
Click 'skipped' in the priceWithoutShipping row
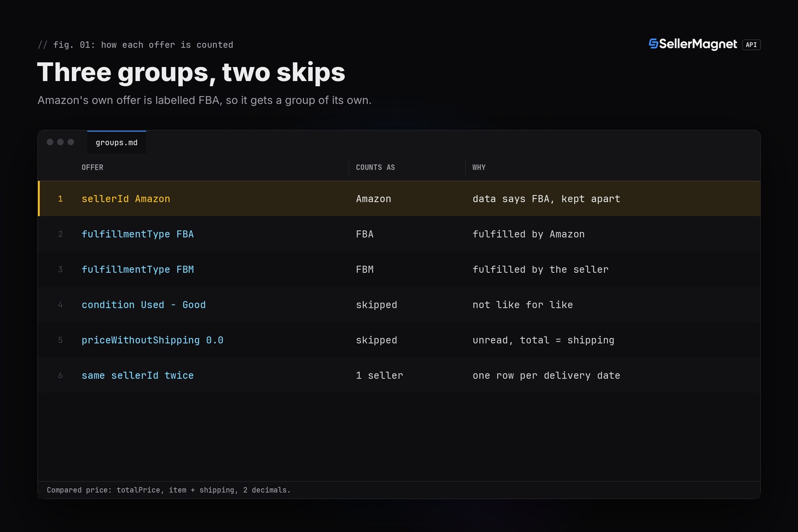coord(377,340)
